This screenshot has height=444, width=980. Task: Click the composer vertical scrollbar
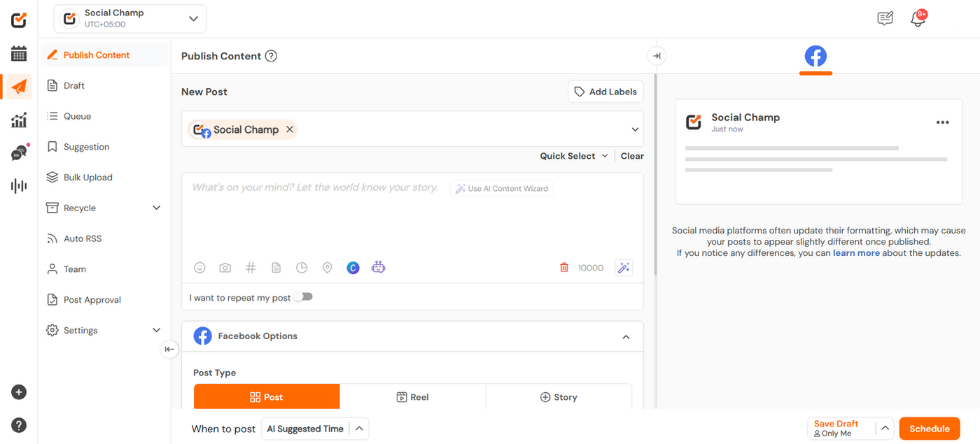(x=654, y=175)
